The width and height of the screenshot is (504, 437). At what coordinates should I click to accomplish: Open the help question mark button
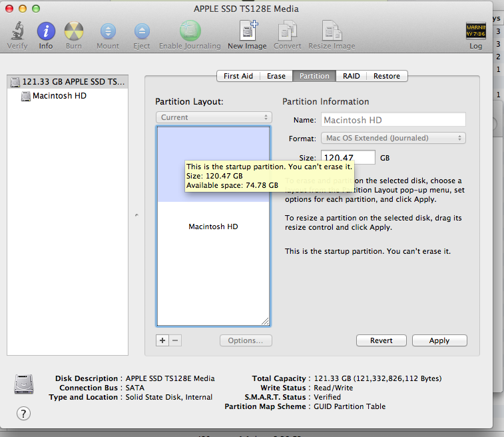tap(23, 413)
